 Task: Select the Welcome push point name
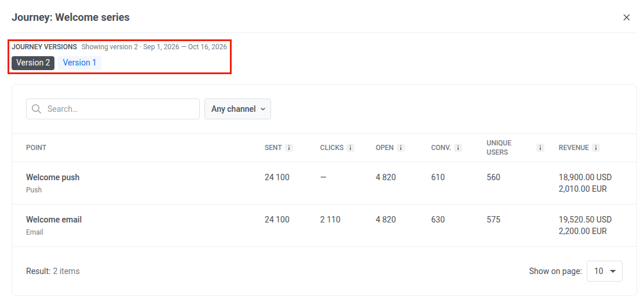click(x=53, y=177)
